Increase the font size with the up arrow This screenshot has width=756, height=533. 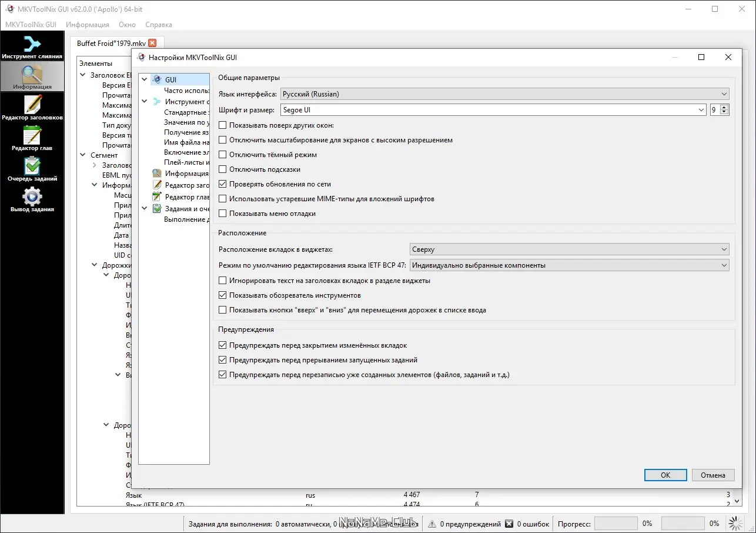point(725,107)
